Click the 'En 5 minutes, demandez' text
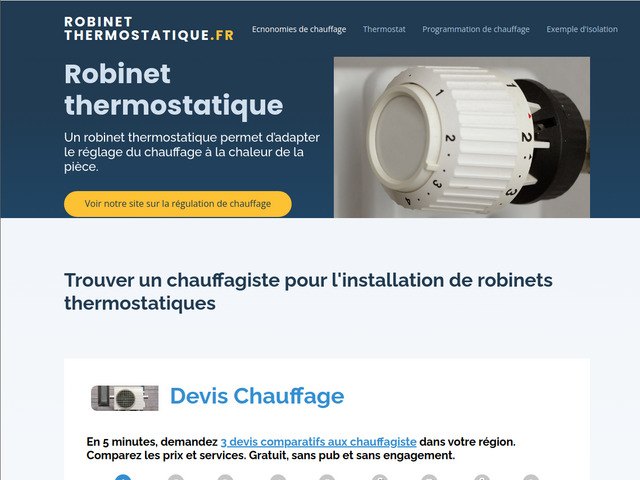640x480 pixels. pyautogui.click(x=152, y=442)
